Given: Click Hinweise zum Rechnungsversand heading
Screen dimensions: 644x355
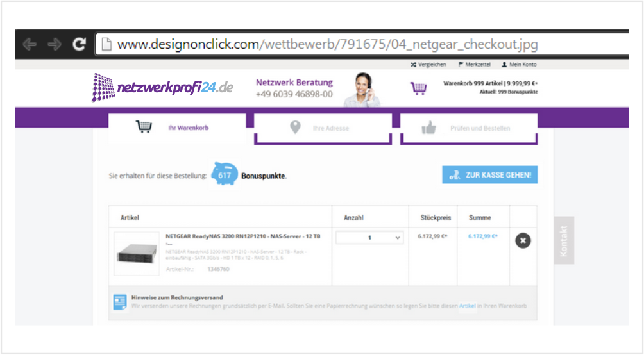Looking at the screenshot, I should point(177,297).
